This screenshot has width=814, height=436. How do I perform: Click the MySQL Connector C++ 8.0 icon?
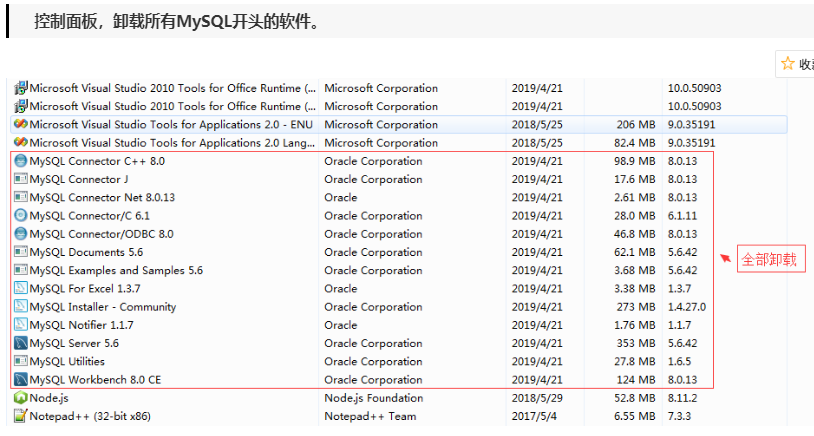point(21,161)
